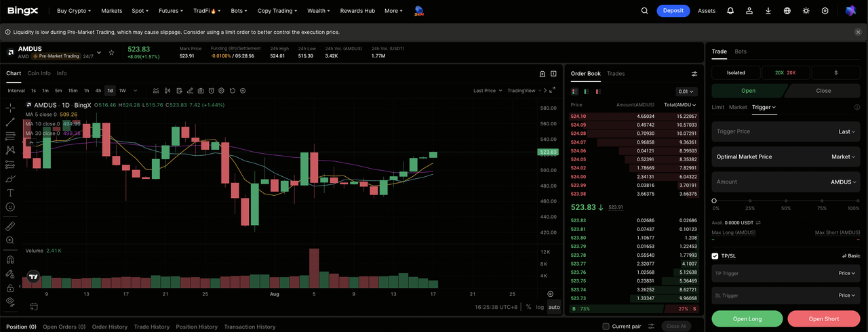Show both buy and sell order book view

[x=575, y=91]
